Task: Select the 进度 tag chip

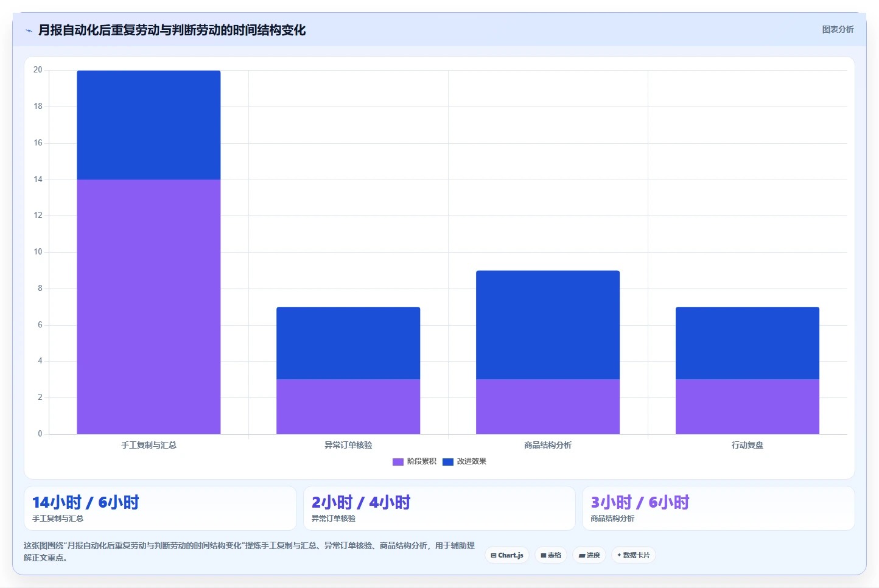Action: (x=589, y=555)
